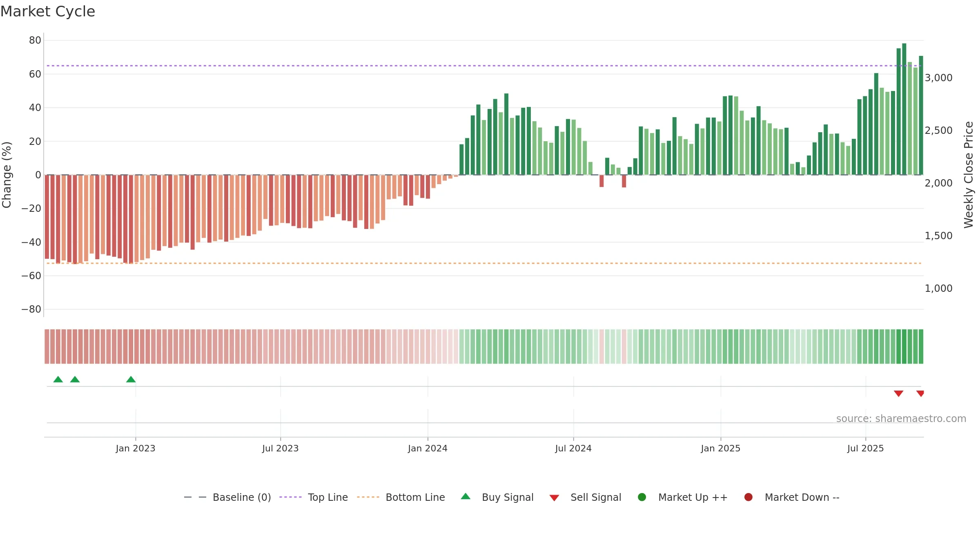
Task: Click the tallest green bar near 78 percent
Action: pos(904,109)
